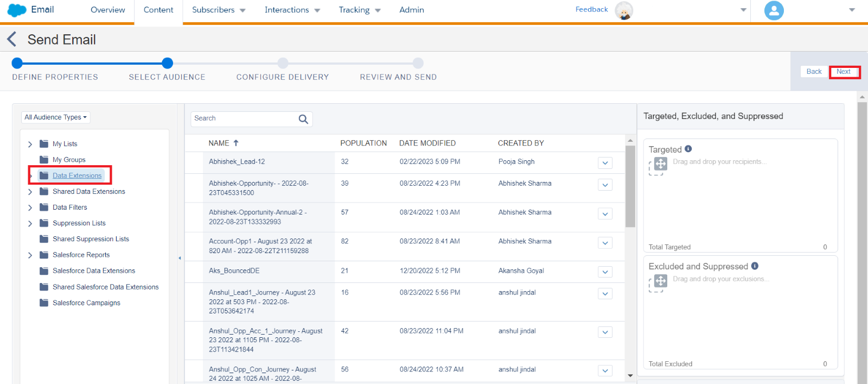The width and height of the screenshot is (868, 384).
Task: Click the Email app title
Action: [42, 9]
